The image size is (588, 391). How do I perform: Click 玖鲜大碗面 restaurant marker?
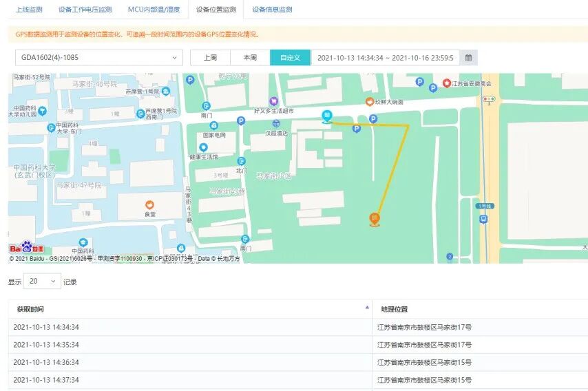tap(369, 102)
